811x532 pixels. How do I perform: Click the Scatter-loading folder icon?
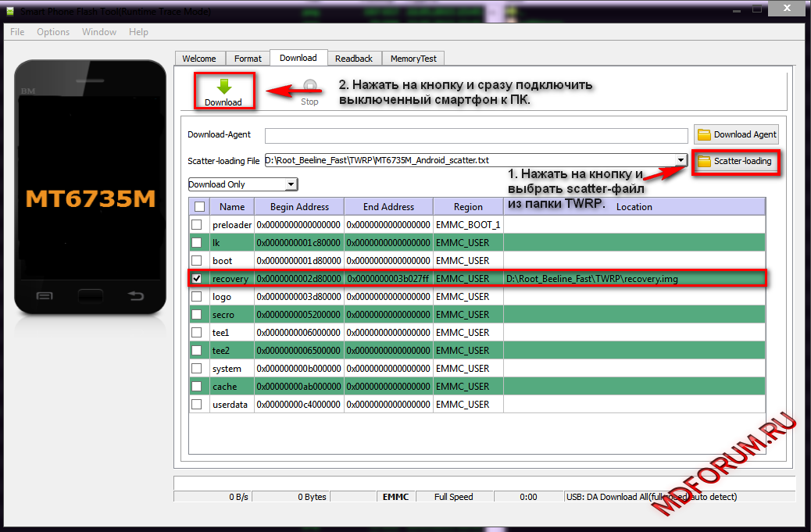[x=704, y=161]
